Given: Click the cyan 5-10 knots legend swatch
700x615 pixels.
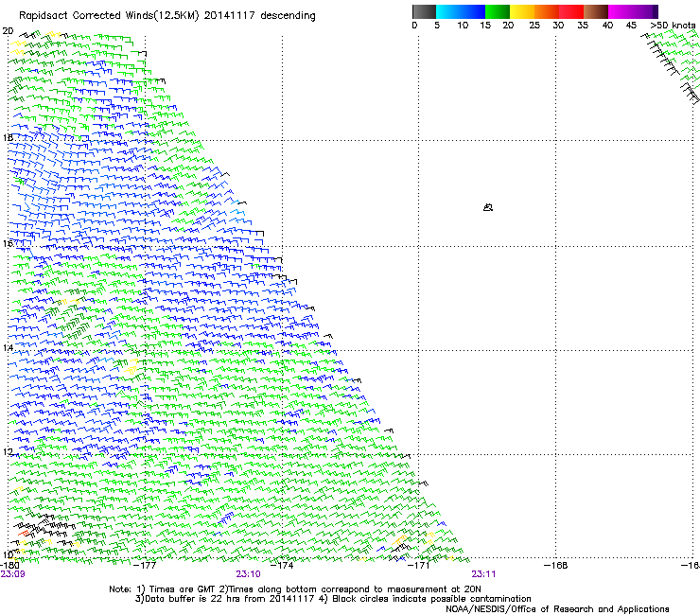Looking at the screenshot, I should (447, 11).
